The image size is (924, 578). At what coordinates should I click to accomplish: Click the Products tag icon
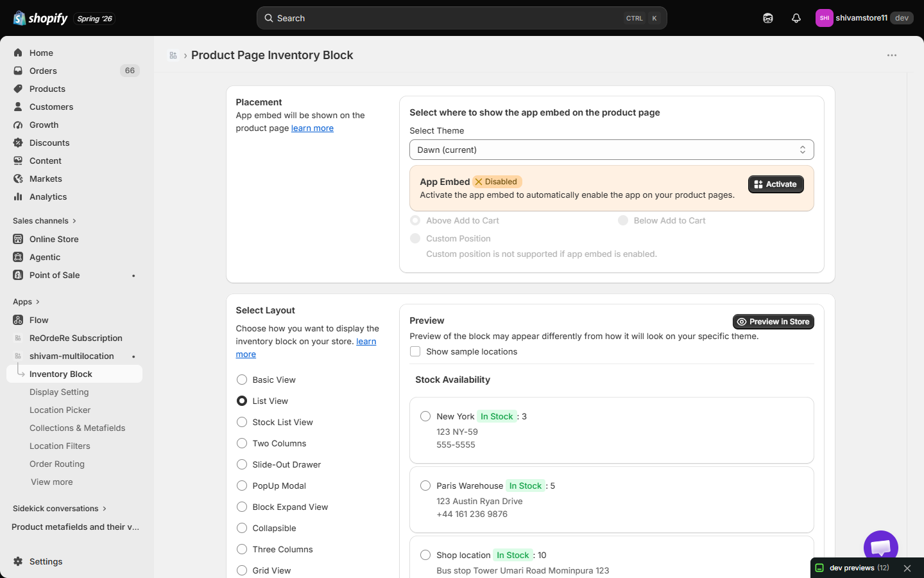click(18, 89)
